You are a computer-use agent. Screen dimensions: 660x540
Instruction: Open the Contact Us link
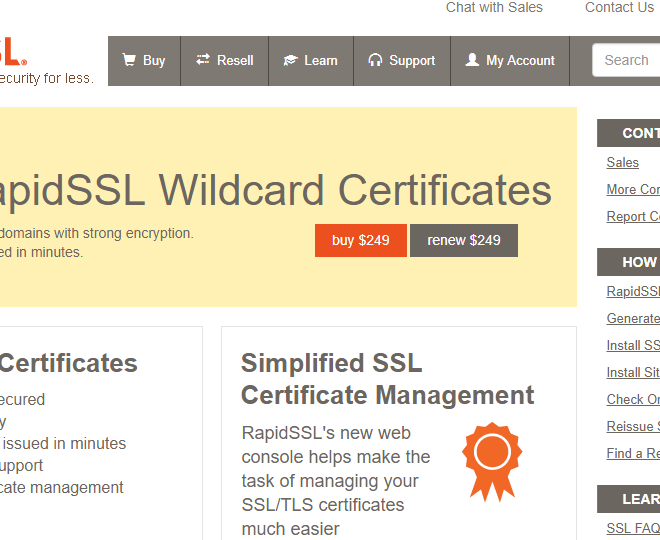[619, 7]
